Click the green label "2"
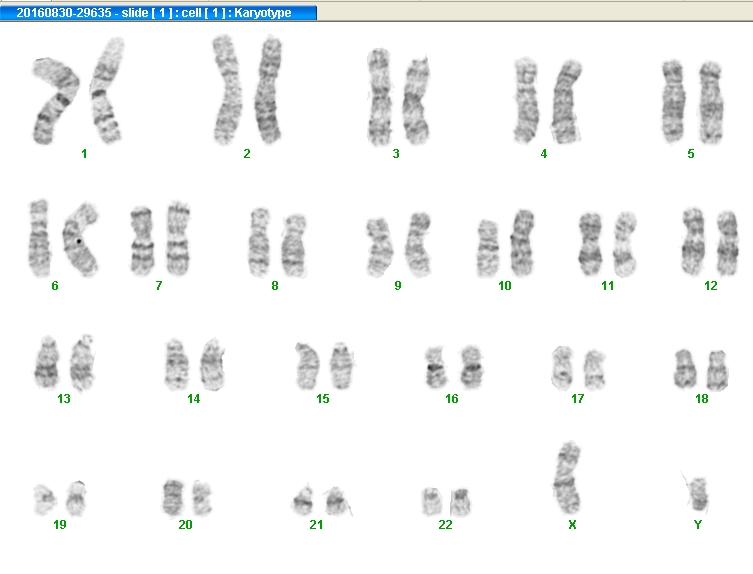The width and height of the screenshot is (753, 574). pyautogui.click(x=247, y=154)
